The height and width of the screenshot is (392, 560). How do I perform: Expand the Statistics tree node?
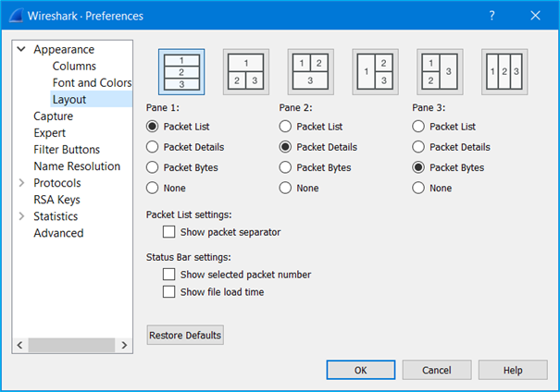pyautogui.click(x=21, y=215)
